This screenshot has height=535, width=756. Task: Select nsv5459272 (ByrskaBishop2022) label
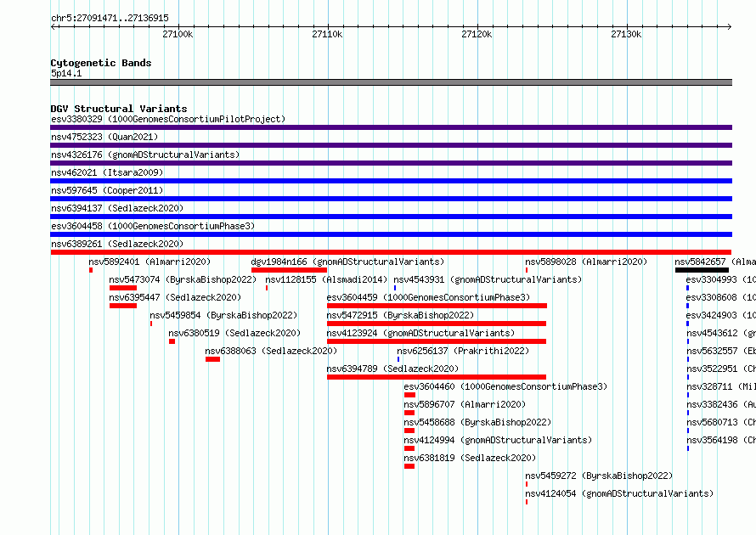600,476
